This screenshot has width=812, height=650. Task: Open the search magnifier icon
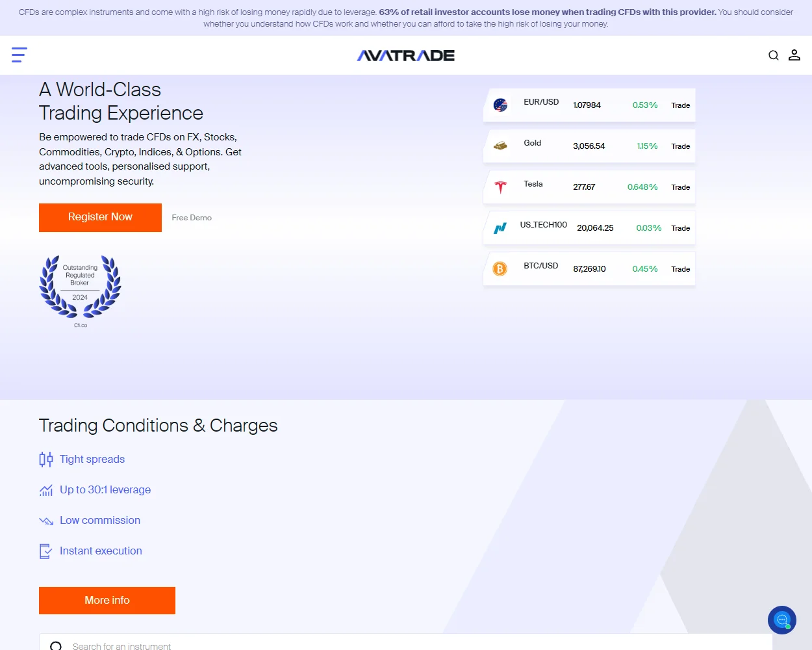point(773,55)
